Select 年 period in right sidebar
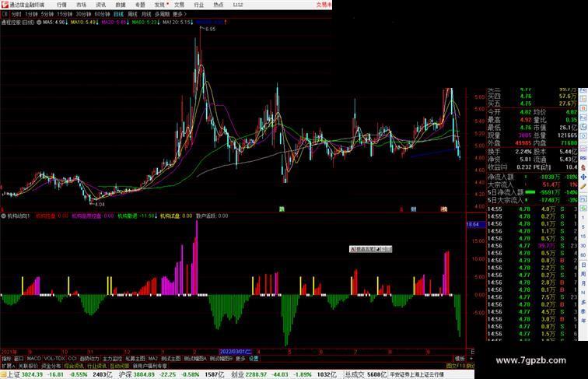 click(583, 321)
